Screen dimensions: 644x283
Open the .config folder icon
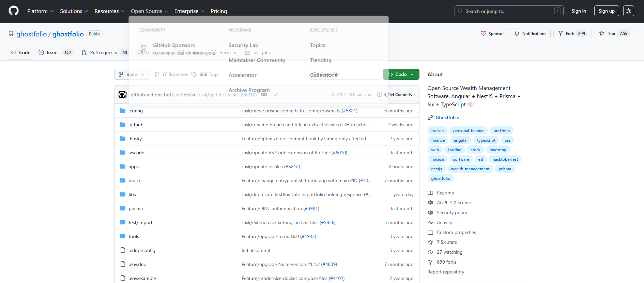[123, 111]
